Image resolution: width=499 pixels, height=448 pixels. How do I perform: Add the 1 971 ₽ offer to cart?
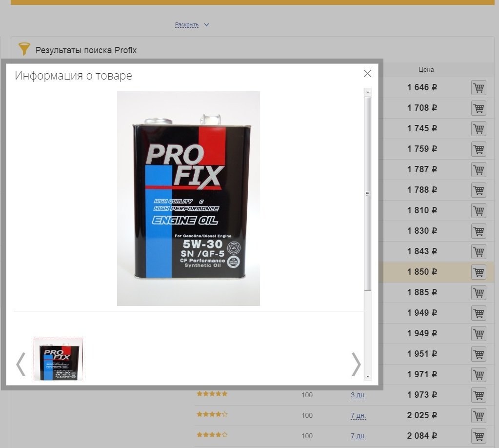pos(479,374)
